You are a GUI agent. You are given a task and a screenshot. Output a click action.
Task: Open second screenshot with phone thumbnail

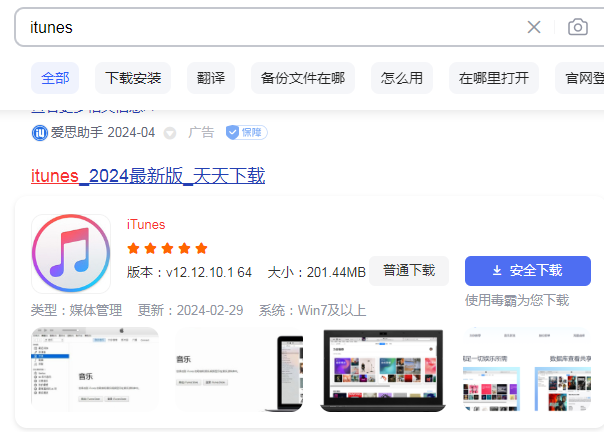(x=239, y=369)
